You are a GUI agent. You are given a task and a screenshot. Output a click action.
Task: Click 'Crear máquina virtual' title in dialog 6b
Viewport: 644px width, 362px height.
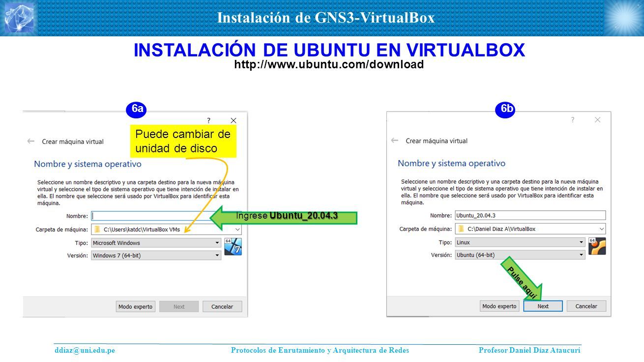[x=437, y=140]
